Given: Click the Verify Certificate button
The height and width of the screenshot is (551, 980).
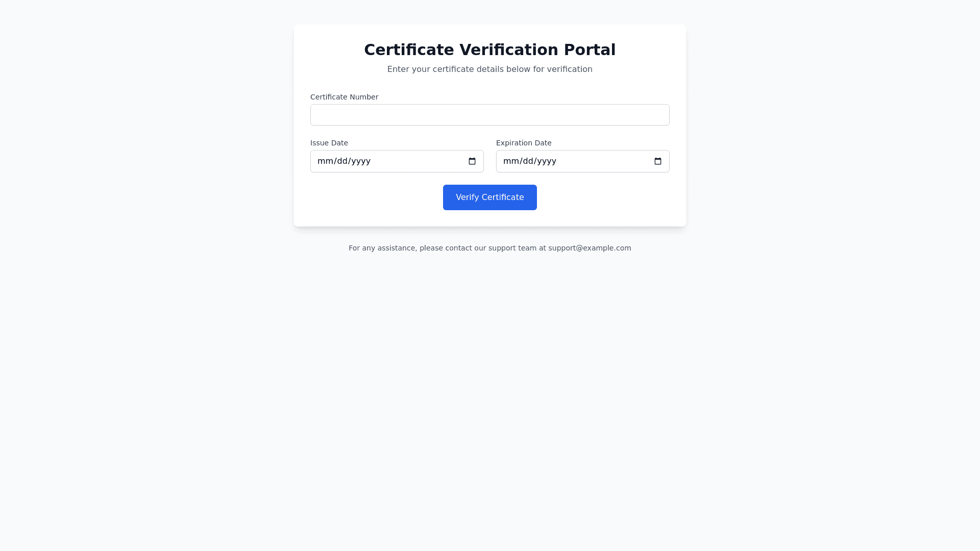Looking at the screenshot, I should 489,197.
